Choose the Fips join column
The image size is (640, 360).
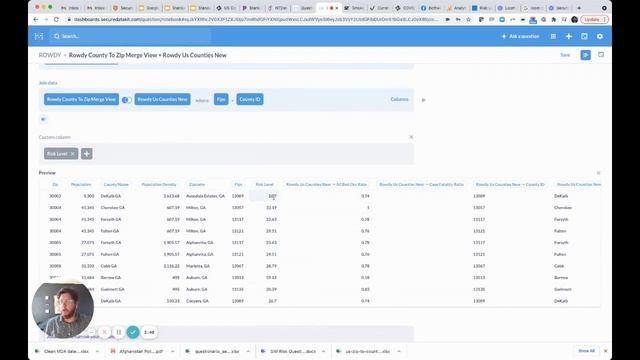(x=221, y=99)
